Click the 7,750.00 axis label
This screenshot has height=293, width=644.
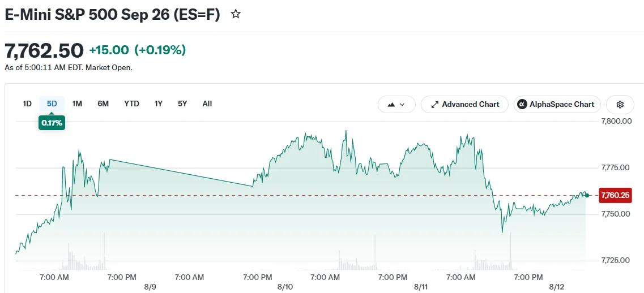coord(616,214)
